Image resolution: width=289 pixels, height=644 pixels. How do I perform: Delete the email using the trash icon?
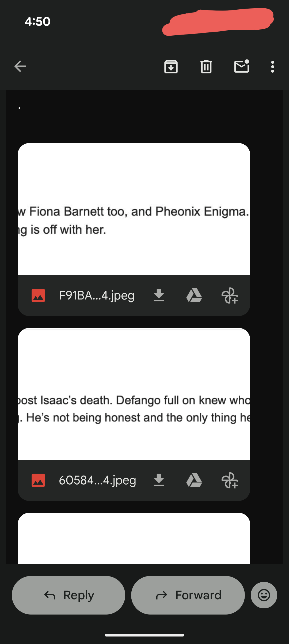[206, 67]
